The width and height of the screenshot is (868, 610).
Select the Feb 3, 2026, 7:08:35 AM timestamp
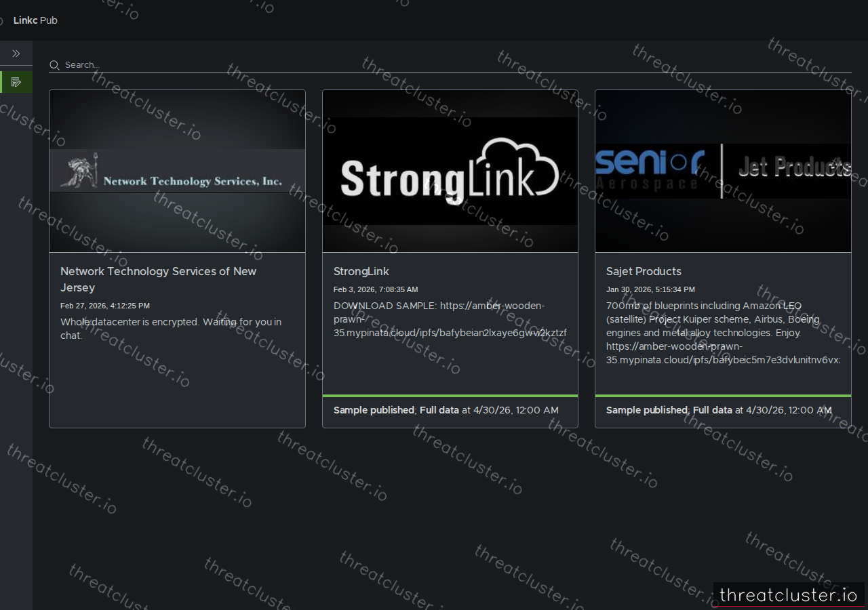click(x=376, y=289)
